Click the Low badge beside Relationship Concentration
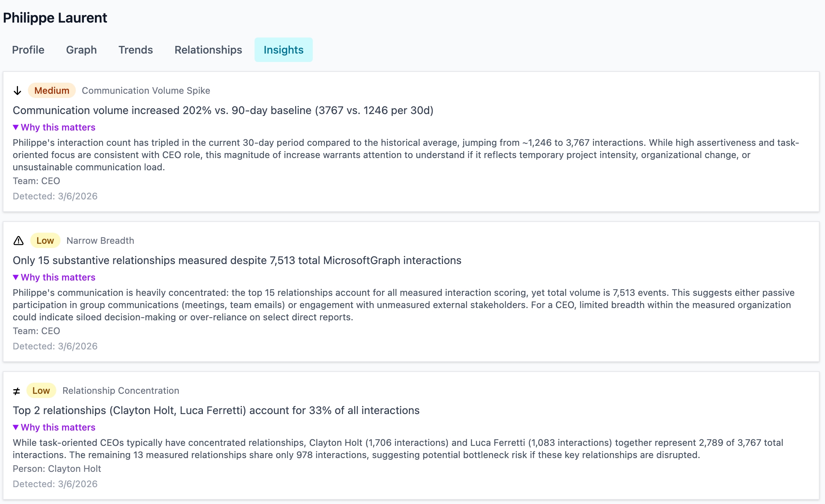This screenshot has width=825, height=504. pyautogui.click(x=41, y=391)
